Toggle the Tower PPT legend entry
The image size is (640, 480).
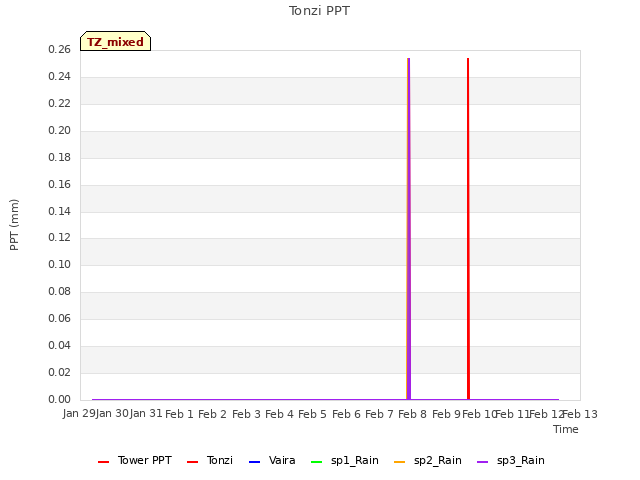135,461
